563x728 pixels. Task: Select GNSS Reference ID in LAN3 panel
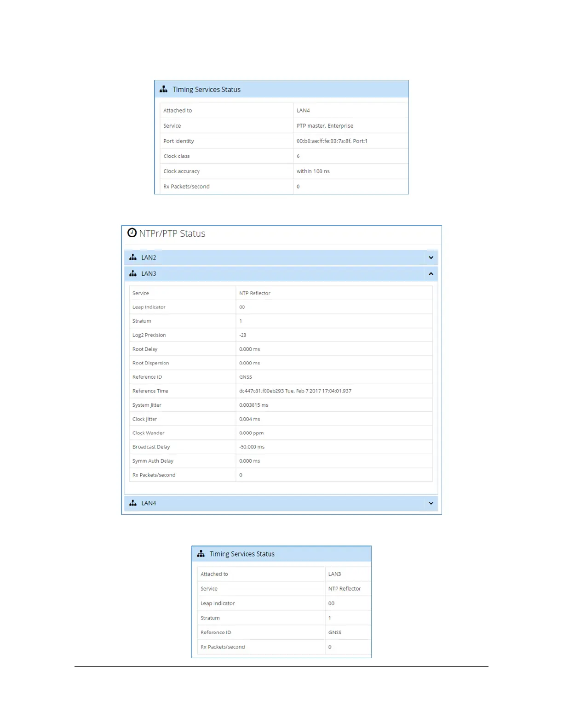[x=246, y=377]
